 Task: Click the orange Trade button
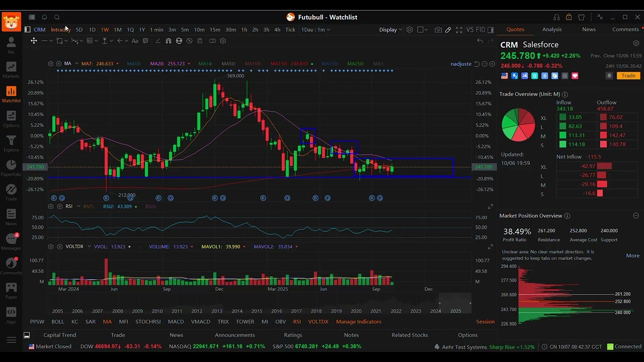628,76
